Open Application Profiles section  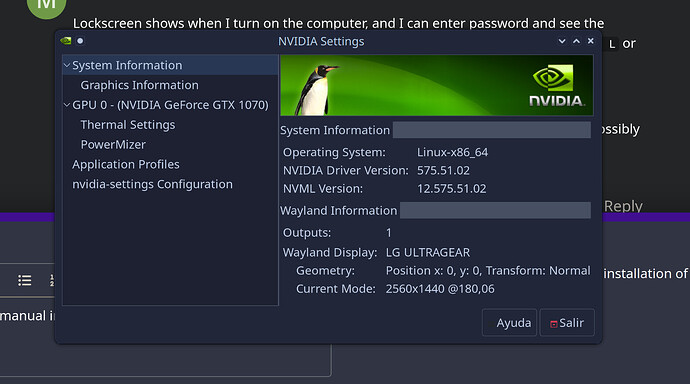coord(126,164)
